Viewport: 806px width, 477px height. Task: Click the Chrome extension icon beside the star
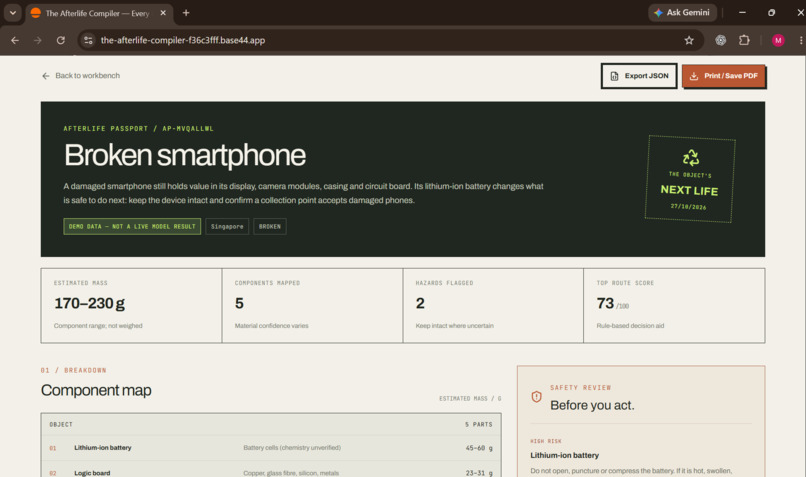[721, 40]
